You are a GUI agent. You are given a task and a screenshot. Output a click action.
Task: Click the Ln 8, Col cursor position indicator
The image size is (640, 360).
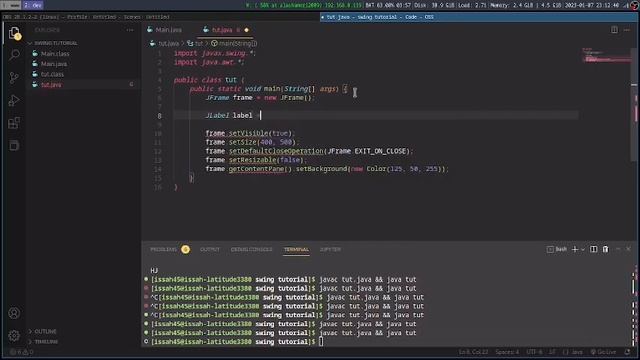point(473,352)
